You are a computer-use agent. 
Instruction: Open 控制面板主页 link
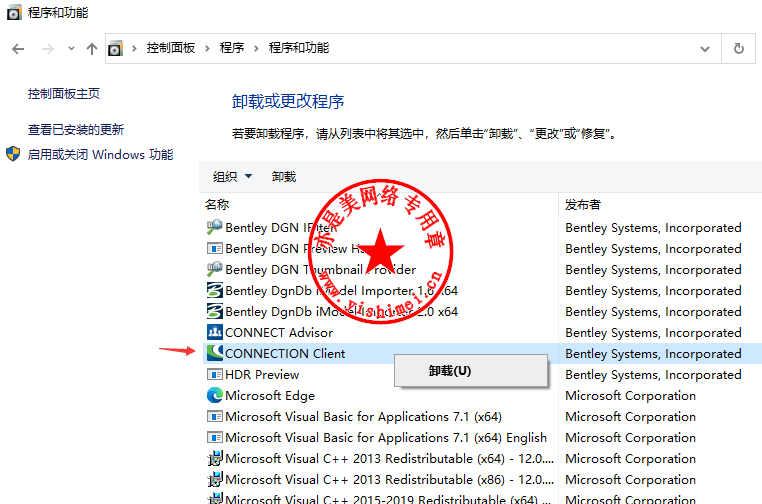[x=64, y=93]
